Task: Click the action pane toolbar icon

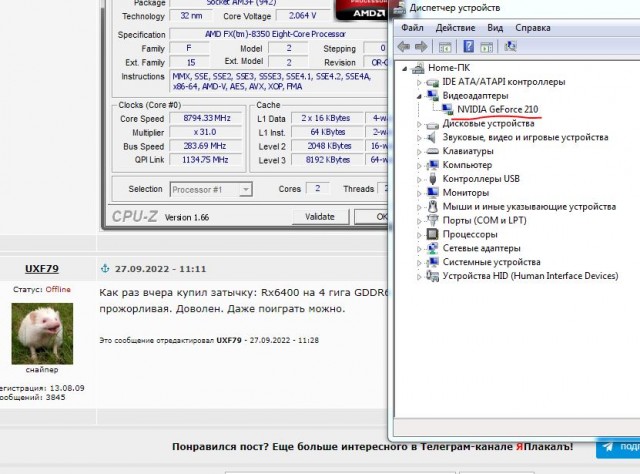Action: tap(487, 47)
